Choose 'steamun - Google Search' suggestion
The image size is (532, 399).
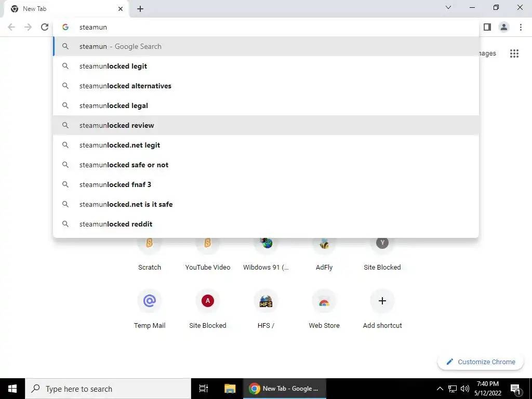(266, 46)
